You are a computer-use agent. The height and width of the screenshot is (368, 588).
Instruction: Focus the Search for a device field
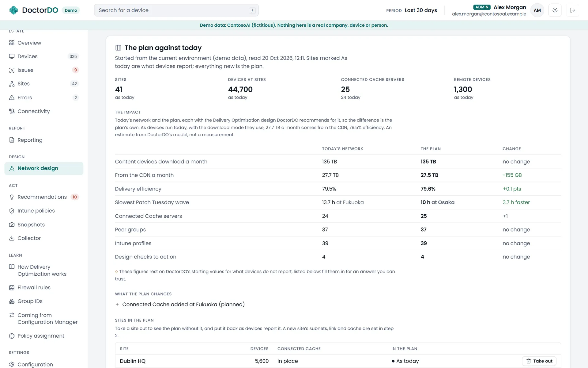(176, 10)
